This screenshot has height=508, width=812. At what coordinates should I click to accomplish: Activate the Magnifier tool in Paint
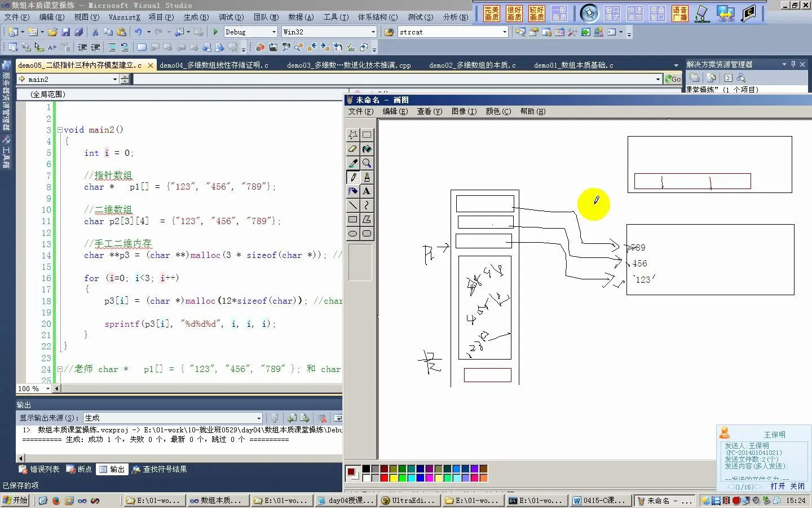pos(367,163)
